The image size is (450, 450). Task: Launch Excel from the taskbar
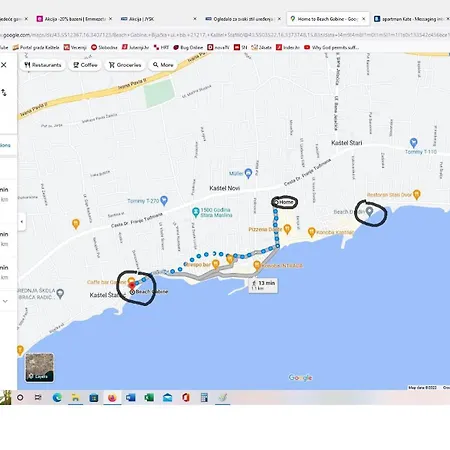click(x=149, y=397)
